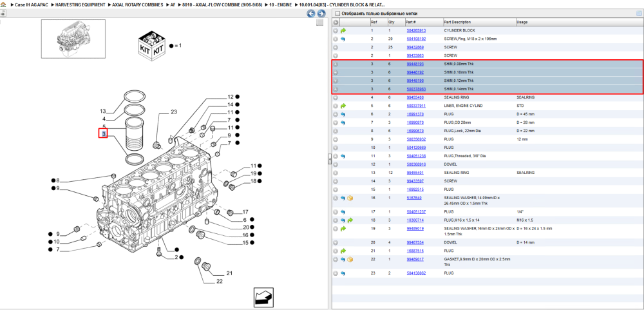
Task: Click highlighted callout 3 in diagram
Action: [103, 133]
